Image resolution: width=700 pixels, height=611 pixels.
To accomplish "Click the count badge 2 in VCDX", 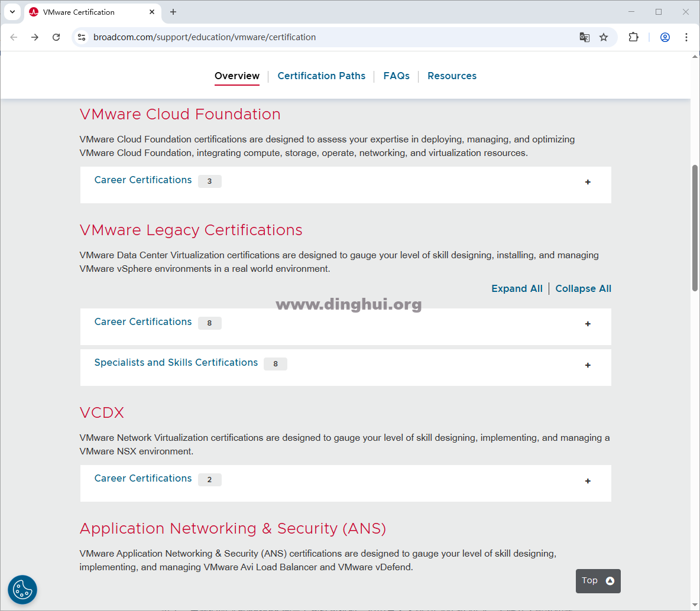I will coord(210,480).
